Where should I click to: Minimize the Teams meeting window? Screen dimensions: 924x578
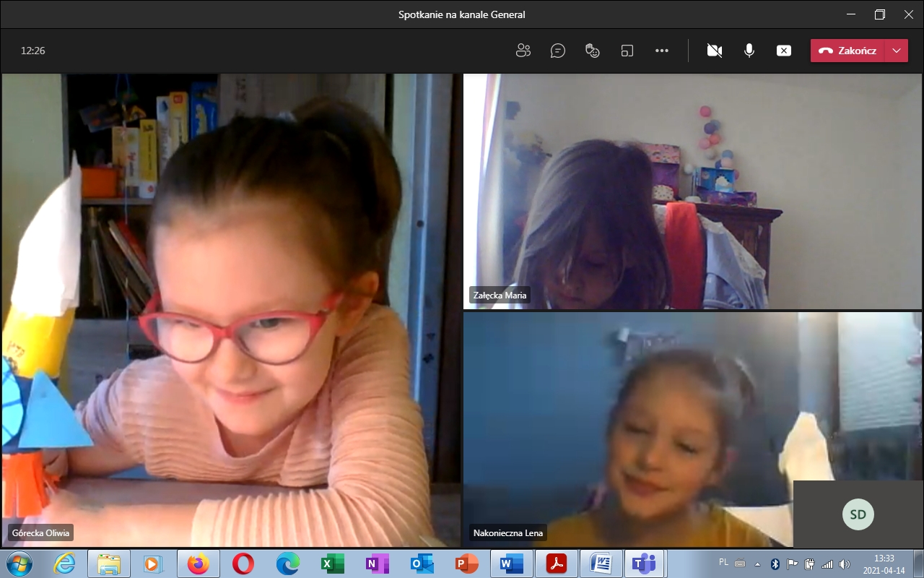pyautogui.click(x=850, y=14)
